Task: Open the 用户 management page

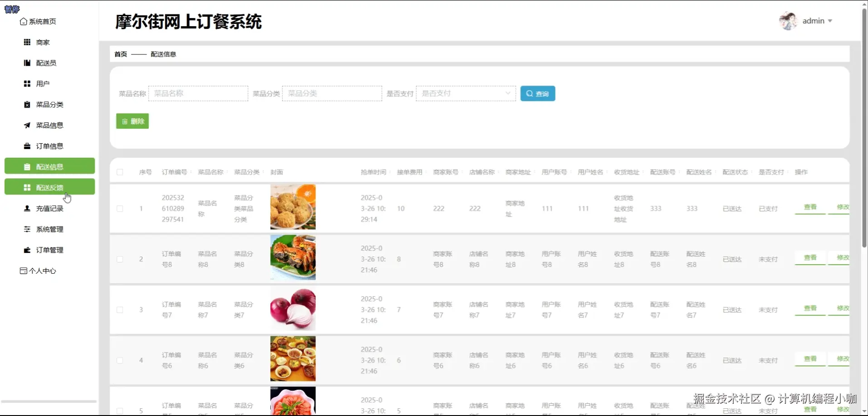Action: point(42,83)
